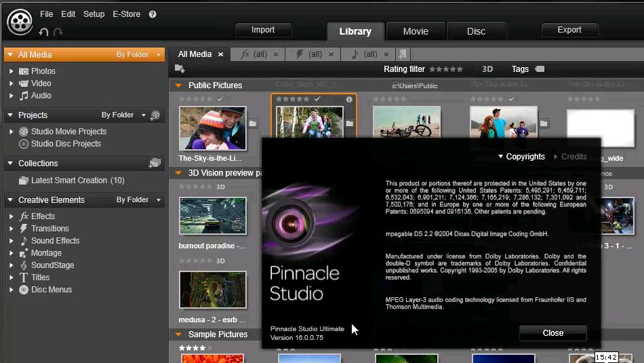
Task: Select the Library tab
Action: (355, 31)
